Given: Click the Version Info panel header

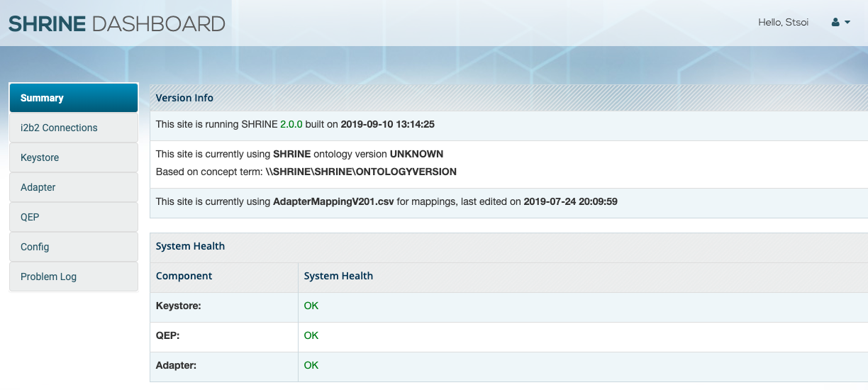Looking at the screenshot, I should click(508, 98).
